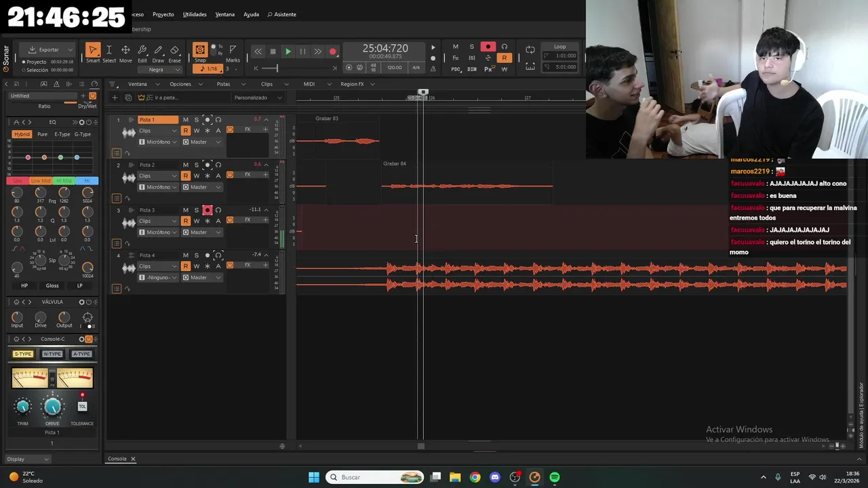Image resolution: width=868 pixels, height=488 pixels.
Task: Open the 1/16 snap resolution menu
Action: [x=209, y=68]
